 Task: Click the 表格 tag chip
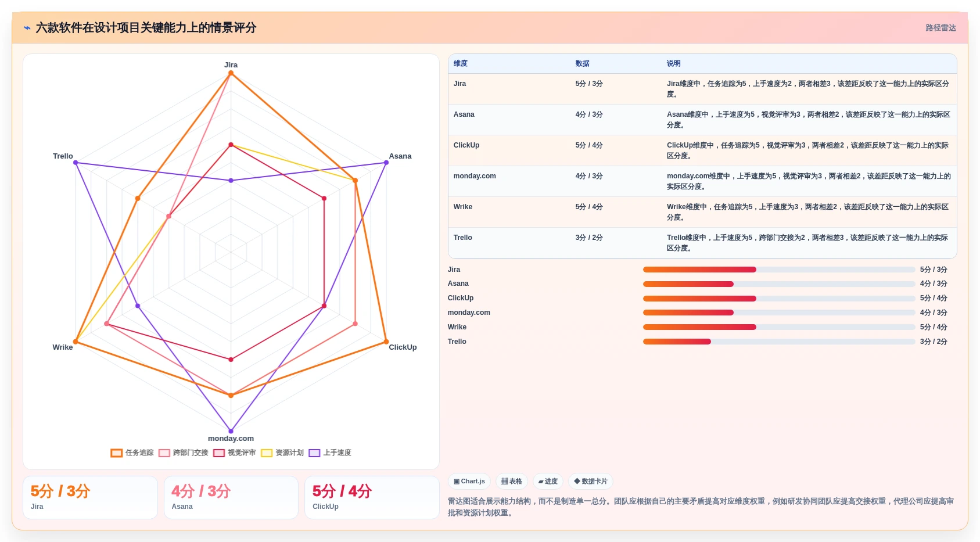point(512,482)
